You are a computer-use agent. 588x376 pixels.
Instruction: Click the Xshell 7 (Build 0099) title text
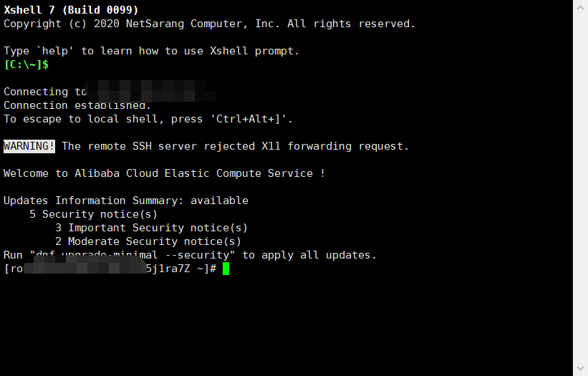71,10
